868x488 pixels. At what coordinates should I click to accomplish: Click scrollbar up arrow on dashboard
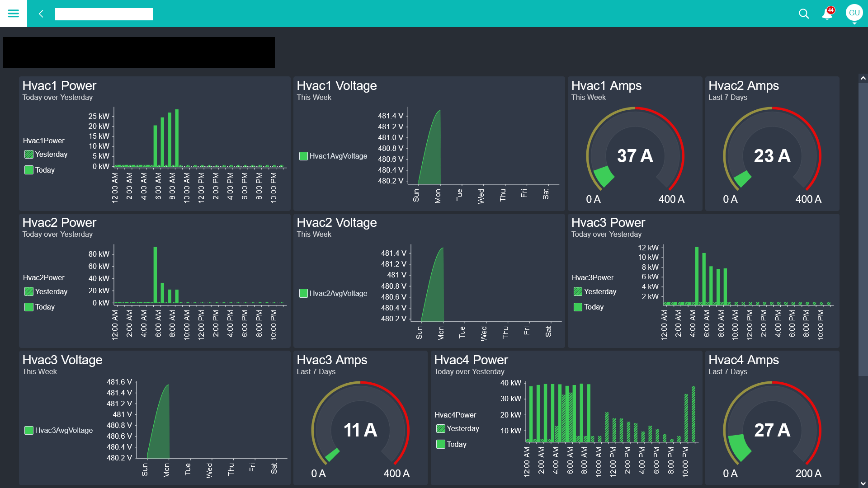(863, 78)
